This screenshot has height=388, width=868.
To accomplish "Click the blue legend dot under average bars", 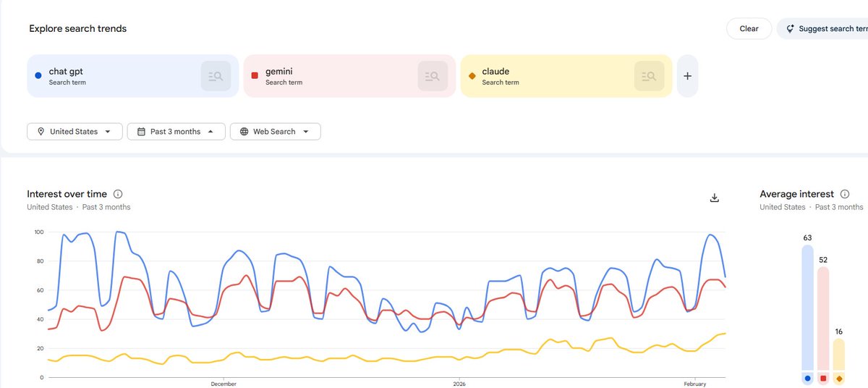I will [807, 379].
